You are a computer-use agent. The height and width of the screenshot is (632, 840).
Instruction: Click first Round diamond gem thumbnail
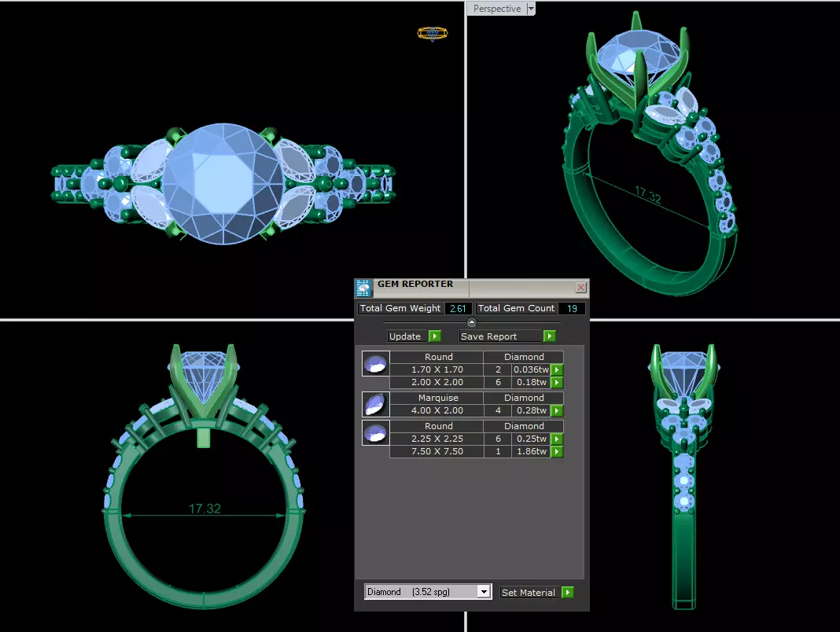click(375, 364)
